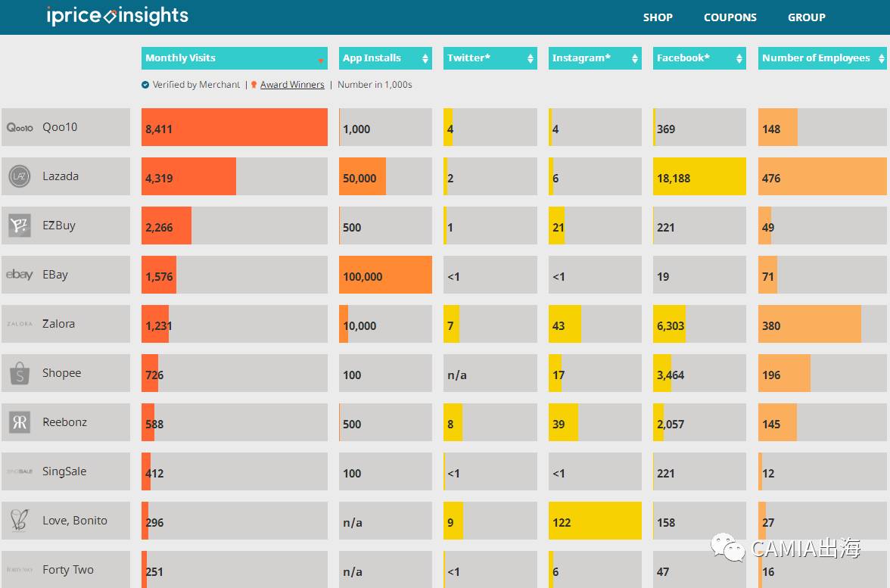
Task: Click the Verified by Merchant checkmark
Action: (x=145, y=85)
